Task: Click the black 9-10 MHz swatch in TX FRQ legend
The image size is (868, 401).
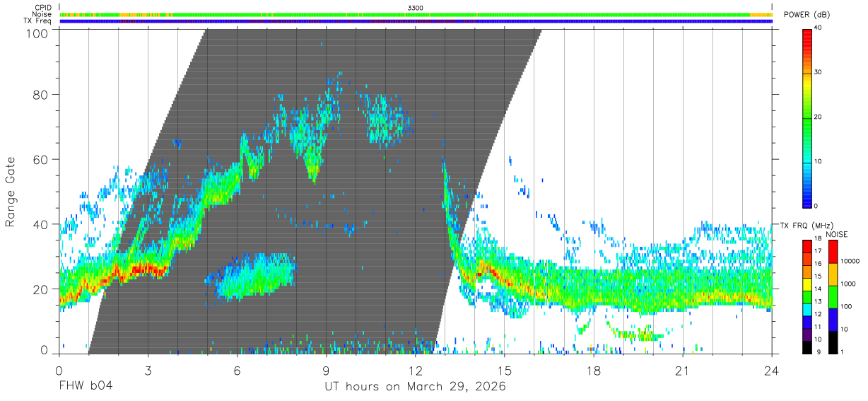Action: 807,348
